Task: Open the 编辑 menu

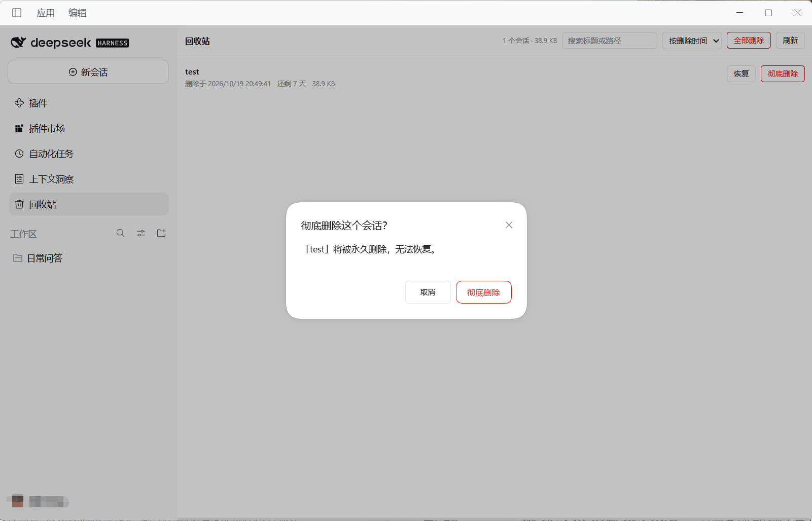Action: coord(78,13)
